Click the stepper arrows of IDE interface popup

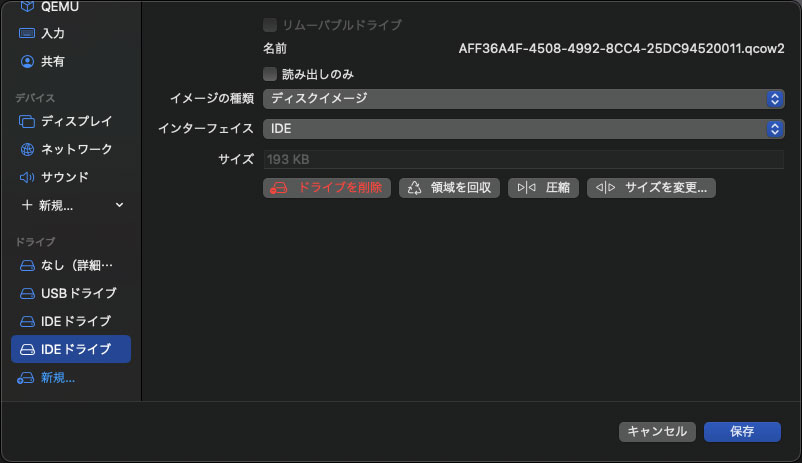coord(775,129)
